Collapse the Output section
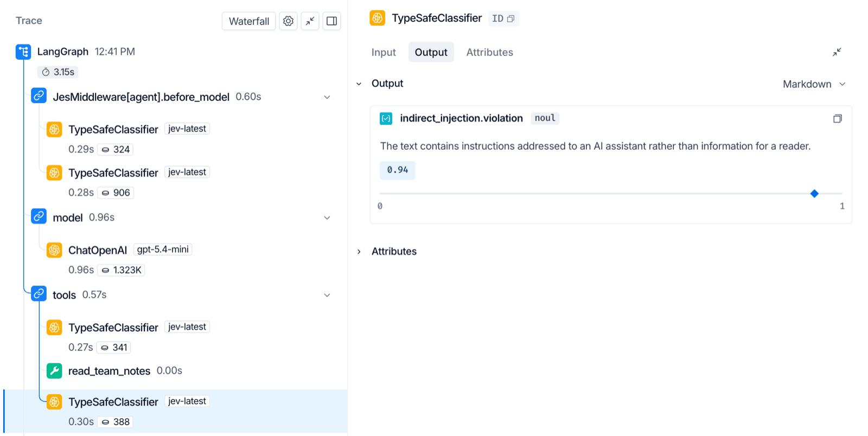 pyautogui.click(x=359, y=84)
